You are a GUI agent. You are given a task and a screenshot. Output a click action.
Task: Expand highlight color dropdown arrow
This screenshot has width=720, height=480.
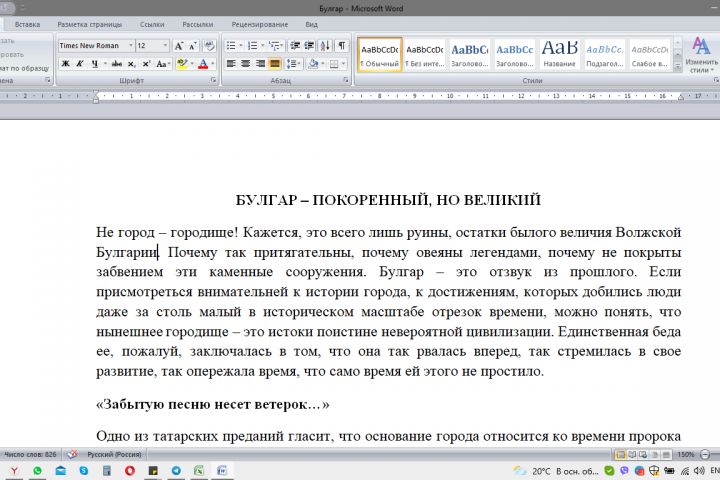191,64
